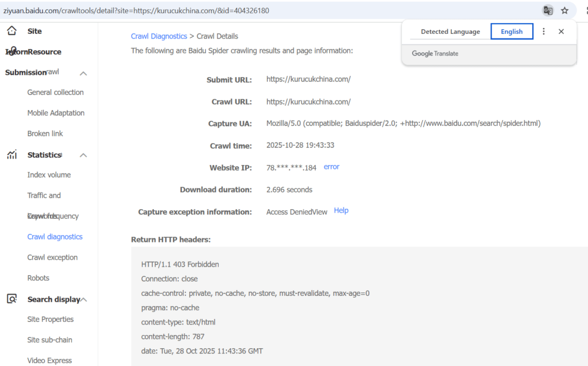Viewport: 588px width, 366px height.
Task: Select the English tab in translate popup
Action: (512, 32)
